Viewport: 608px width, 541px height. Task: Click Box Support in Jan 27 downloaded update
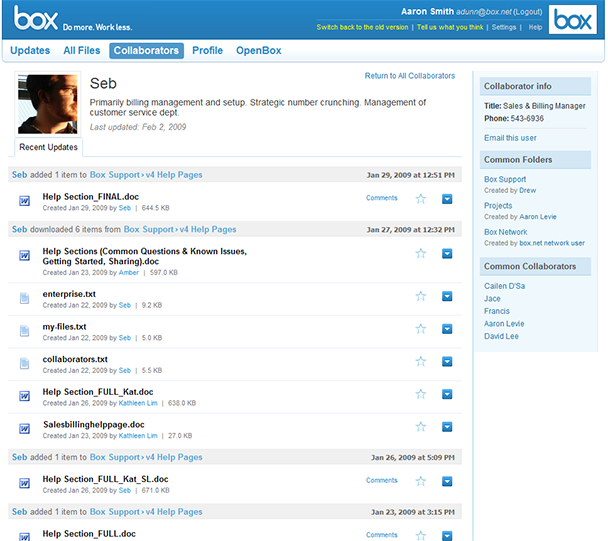[149, 230]
